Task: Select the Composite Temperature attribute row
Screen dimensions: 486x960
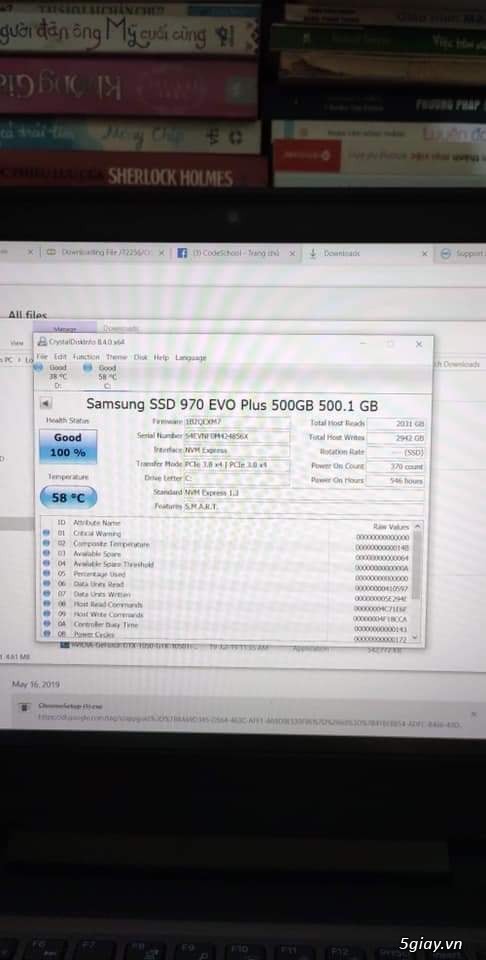Action: click(x=226, y=544)
